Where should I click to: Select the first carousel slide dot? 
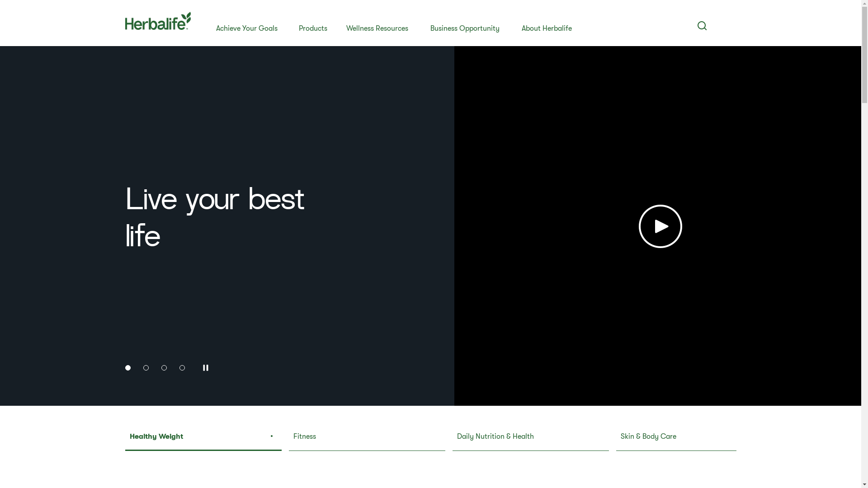(x=128, y=368)
